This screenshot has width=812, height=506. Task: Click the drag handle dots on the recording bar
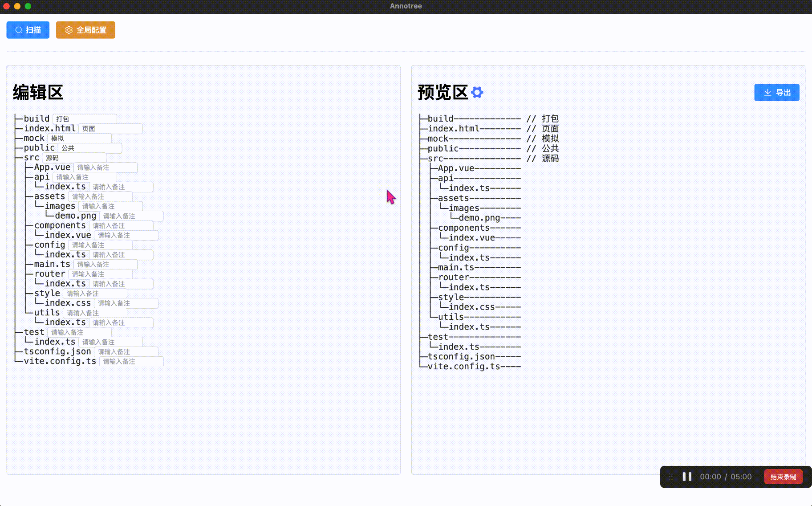[671, 477]
